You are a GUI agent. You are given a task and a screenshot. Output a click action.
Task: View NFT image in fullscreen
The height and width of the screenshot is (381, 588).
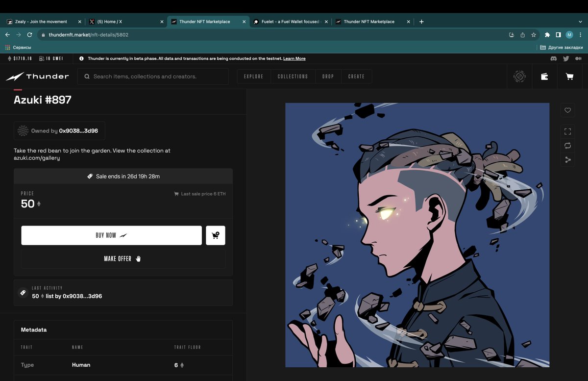pyautogui.click(x=568, y=131)
